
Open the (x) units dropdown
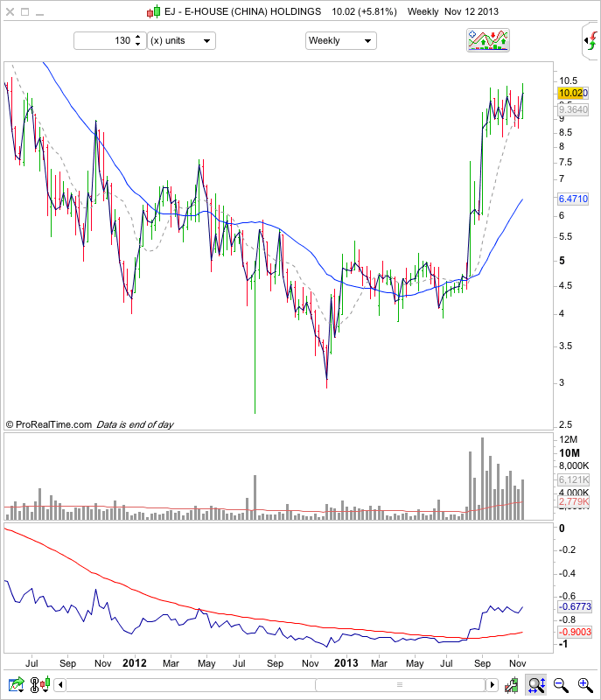pyautogui.click(x=182, y=40)
